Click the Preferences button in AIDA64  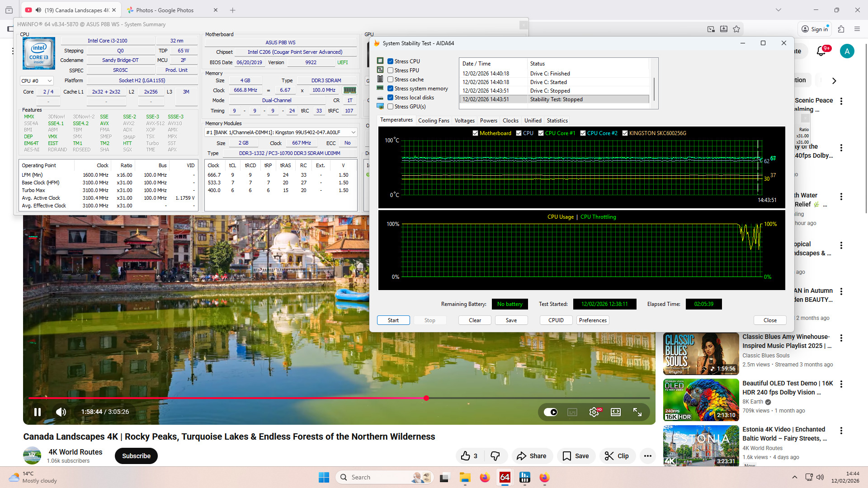tap(592, 320)
